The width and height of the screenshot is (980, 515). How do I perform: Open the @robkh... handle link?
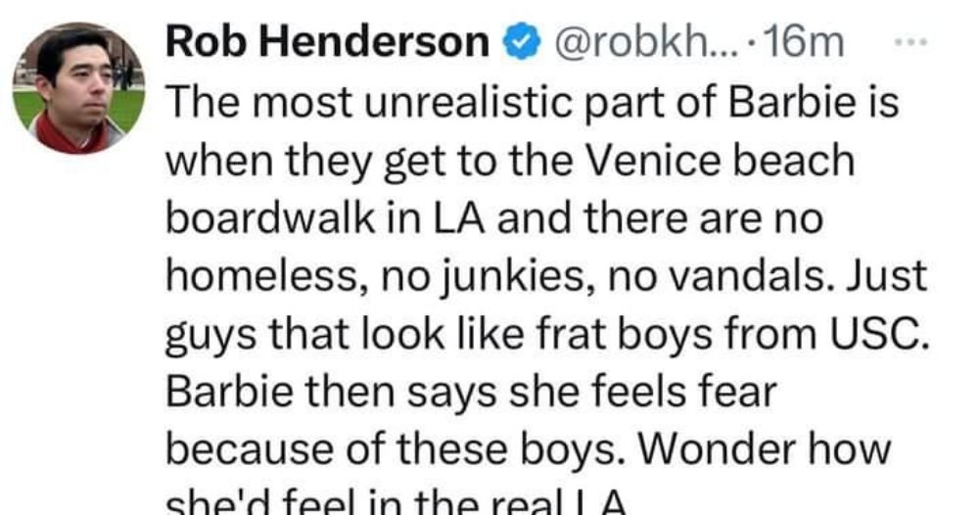(x=636, y=43)
